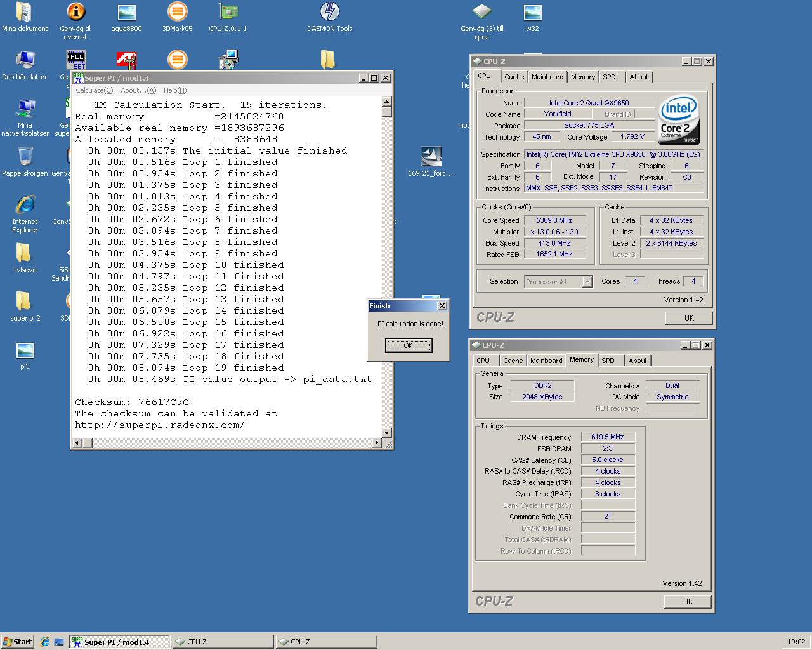Screen dimensions: 812x650
Task: Close the Finish dialog with X
Action: coord(442,306)
